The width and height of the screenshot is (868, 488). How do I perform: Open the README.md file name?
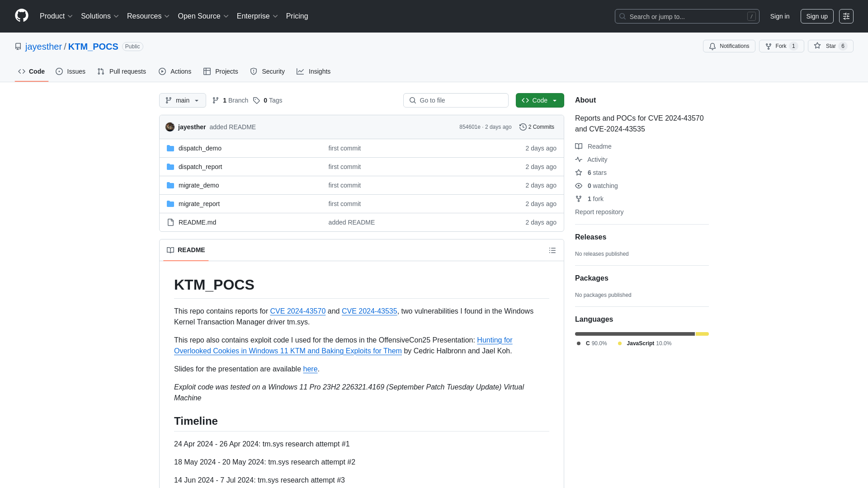click(x=197, y=222)
